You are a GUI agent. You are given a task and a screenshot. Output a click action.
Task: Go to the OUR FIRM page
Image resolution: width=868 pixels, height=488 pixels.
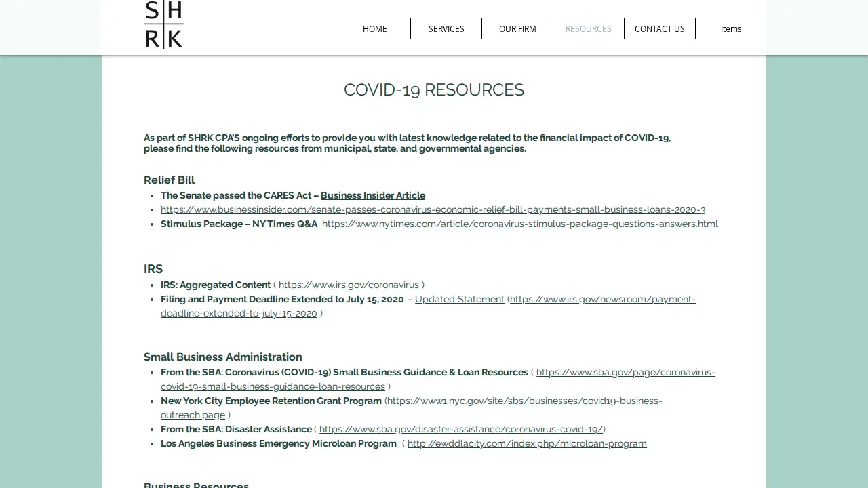[517, 28]
